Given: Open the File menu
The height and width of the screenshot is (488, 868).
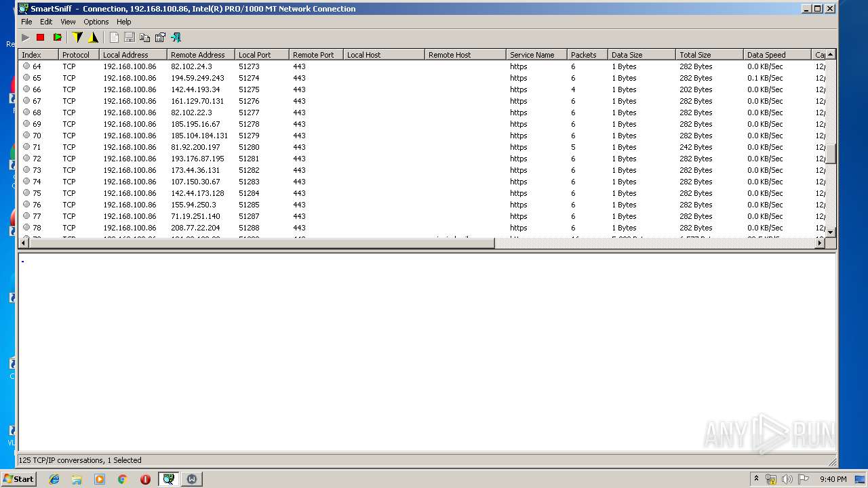Looking at the screenshot, I should tap(26, 22).
